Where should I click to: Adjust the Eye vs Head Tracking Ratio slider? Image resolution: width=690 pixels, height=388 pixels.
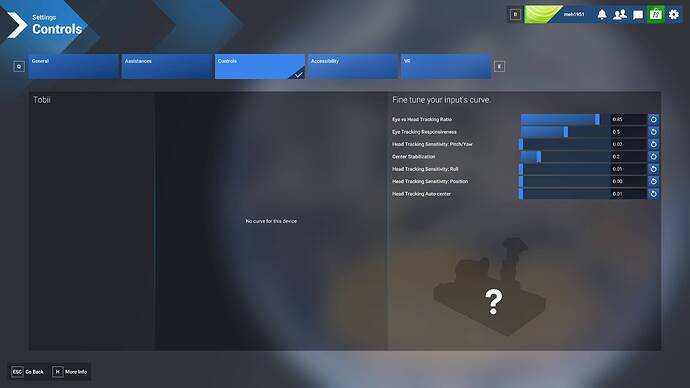[565, 119]
